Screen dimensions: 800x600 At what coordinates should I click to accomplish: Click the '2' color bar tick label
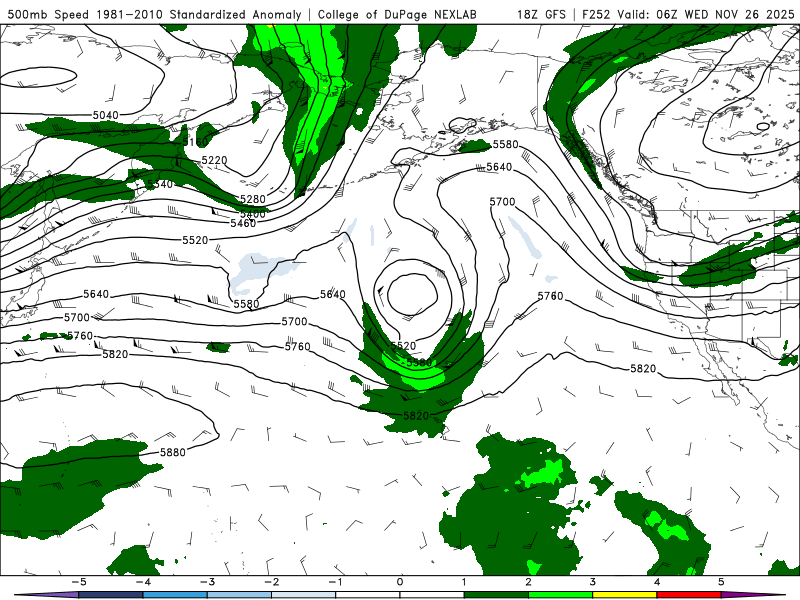(x=529, y=582)
